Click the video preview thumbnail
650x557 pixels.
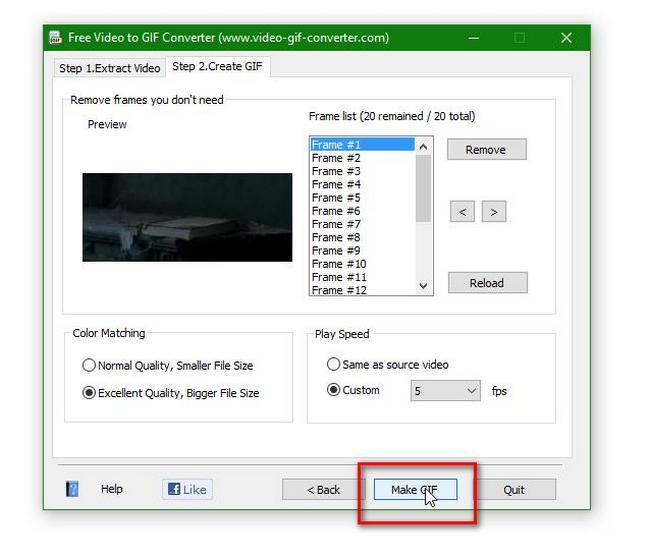point(187,218)
